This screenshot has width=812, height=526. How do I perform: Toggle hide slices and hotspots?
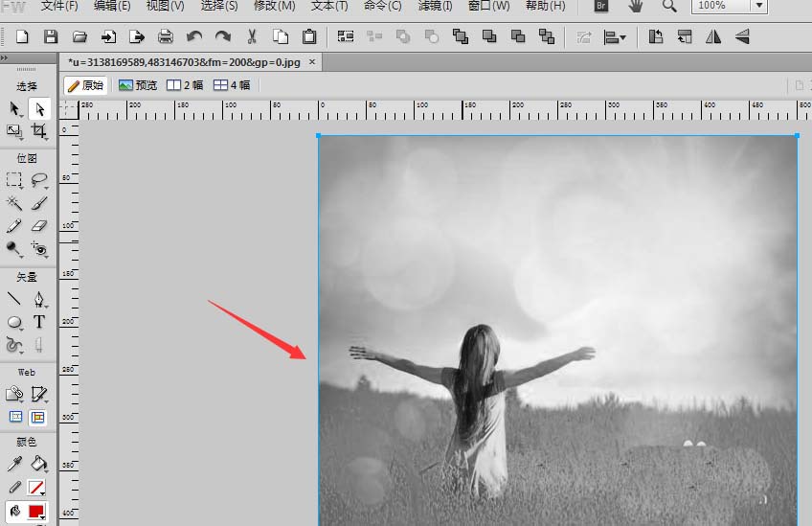click(x=15, y=417)
